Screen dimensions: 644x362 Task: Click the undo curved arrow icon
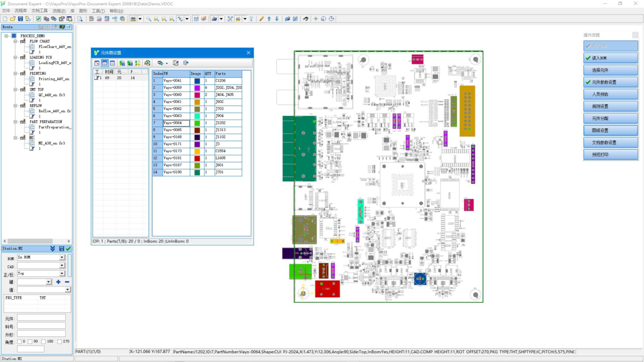tap(305, 19)
